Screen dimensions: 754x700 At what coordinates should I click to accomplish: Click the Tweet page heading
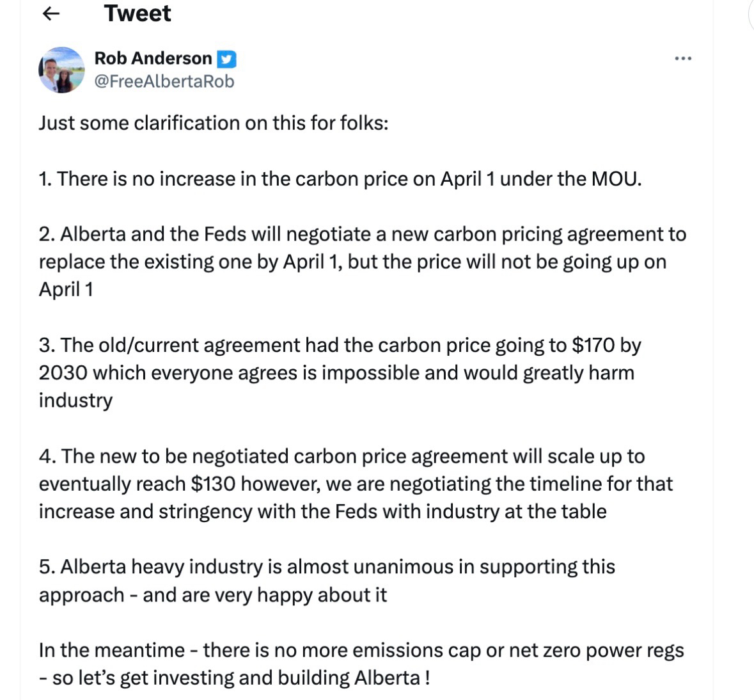tap(137, 13)
